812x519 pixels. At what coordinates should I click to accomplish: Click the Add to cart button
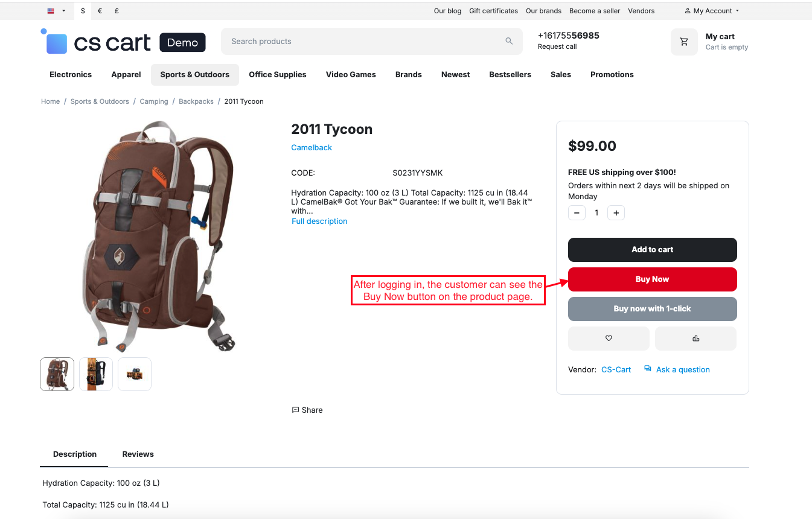click(x=652, y=250)
